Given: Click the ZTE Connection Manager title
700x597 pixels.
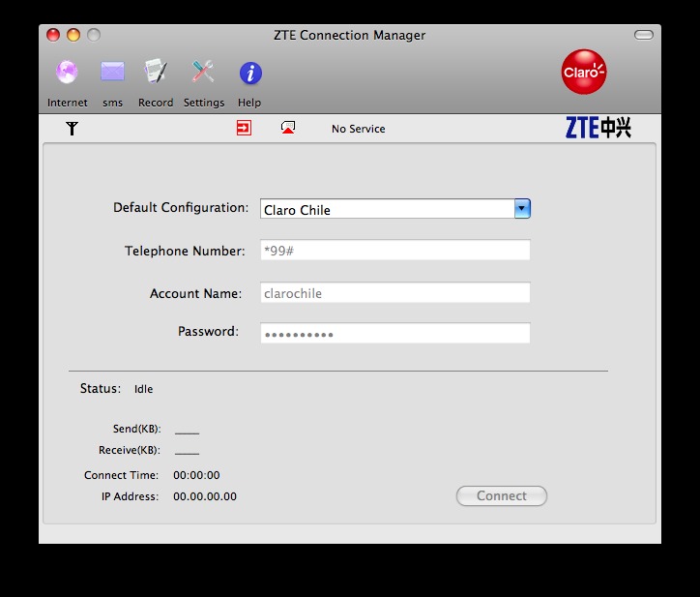Looking at the screenshot, I should coord(350,35).
